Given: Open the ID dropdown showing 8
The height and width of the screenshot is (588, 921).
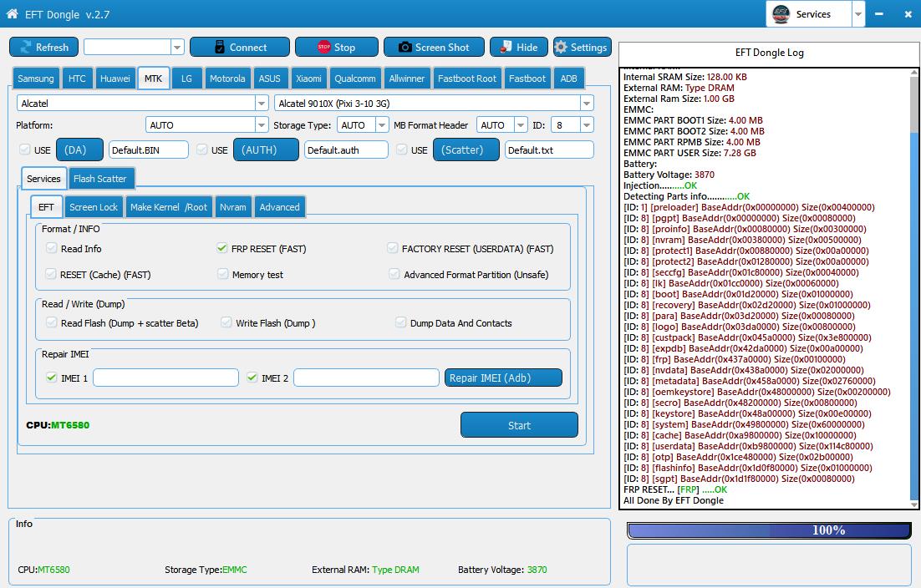Looking at the screenshot, I should (x=586, y=125).
